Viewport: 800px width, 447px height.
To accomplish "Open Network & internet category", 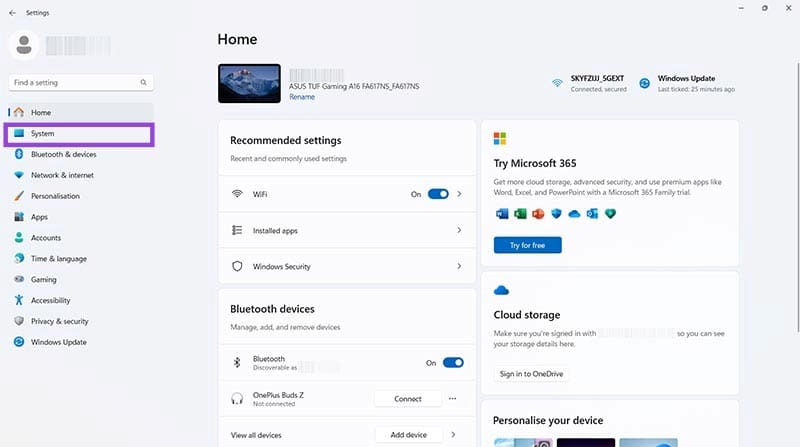I will tap(81, 175).
